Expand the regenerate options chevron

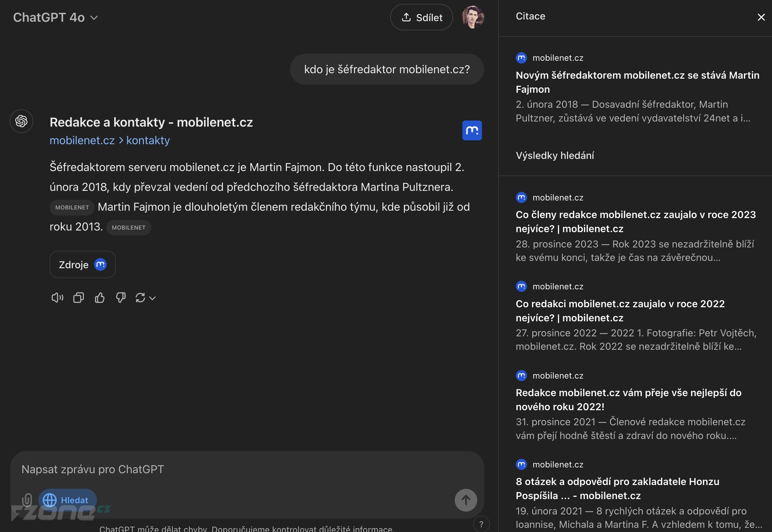(153, 298)
